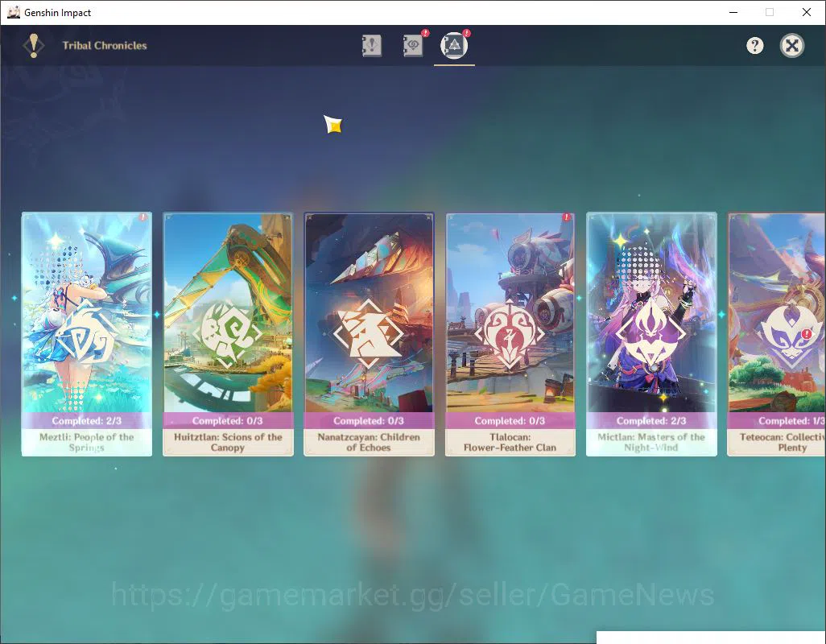Close the Genshin Impact window

click(x=806, y=12)
